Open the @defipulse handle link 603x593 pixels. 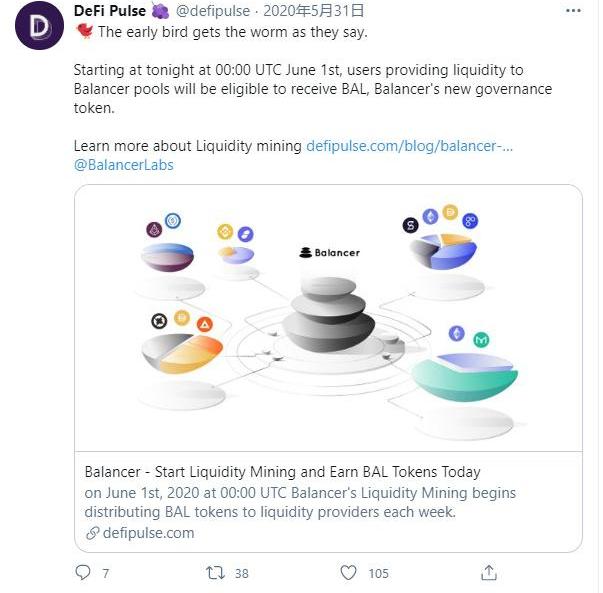214,12
